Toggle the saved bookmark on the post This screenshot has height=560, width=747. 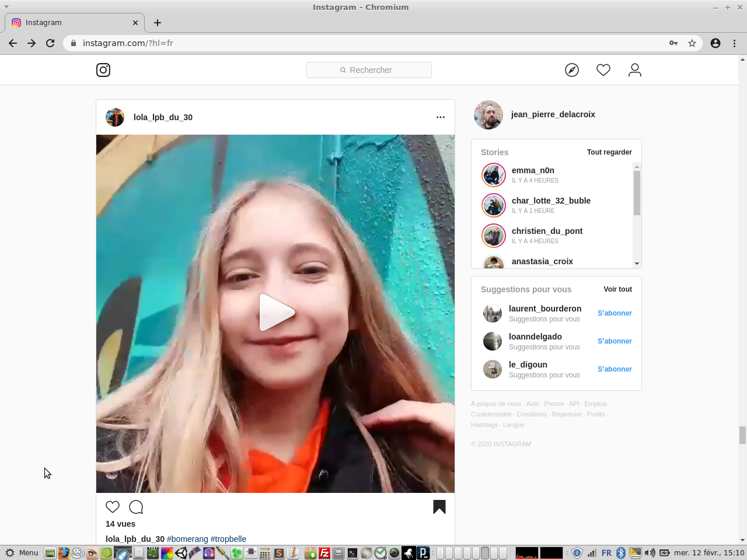pos(439,507)
